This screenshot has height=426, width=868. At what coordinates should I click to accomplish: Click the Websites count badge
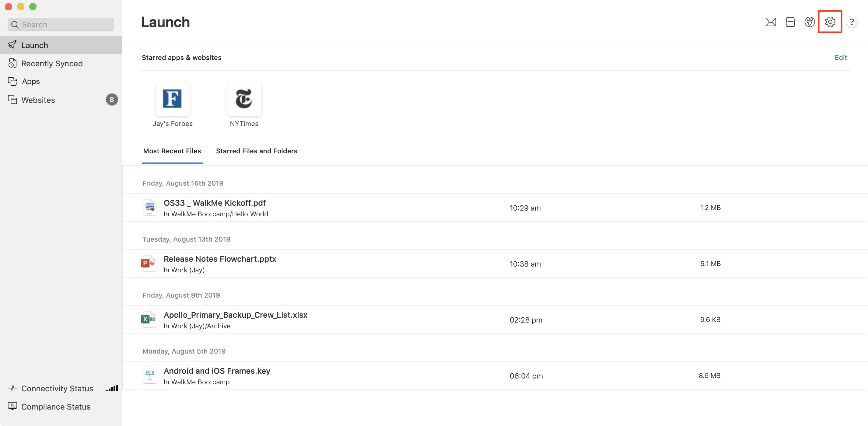111,100
